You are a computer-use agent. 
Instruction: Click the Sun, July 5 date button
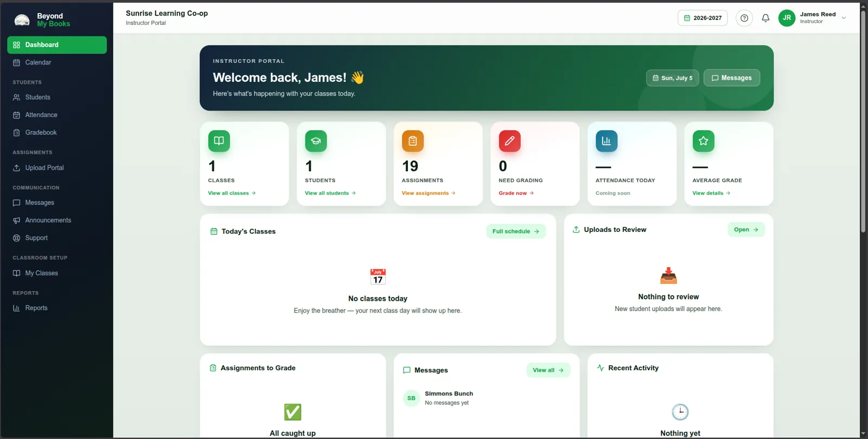673,78
